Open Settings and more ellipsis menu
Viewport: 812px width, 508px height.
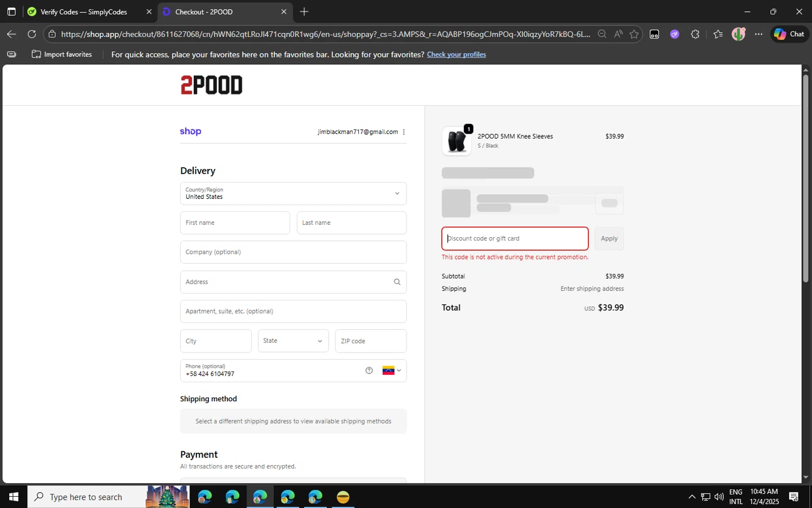pos(758,34)
